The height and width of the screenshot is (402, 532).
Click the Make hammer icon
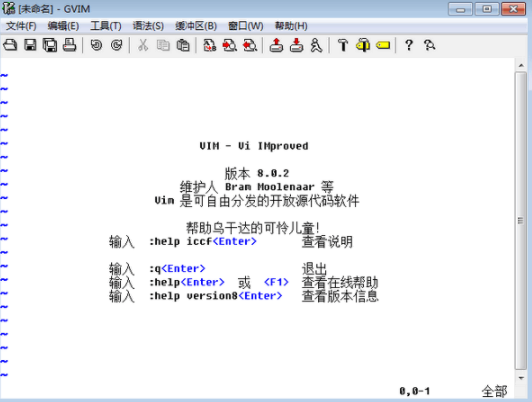pos(343,45)
